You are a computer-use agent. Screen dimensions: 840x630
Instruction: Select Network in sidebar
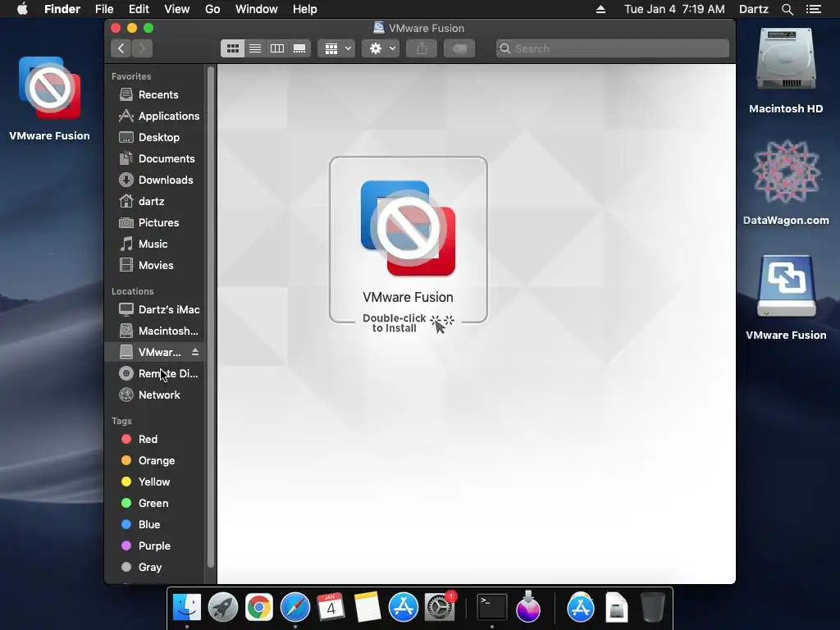(x=155, y=395)
